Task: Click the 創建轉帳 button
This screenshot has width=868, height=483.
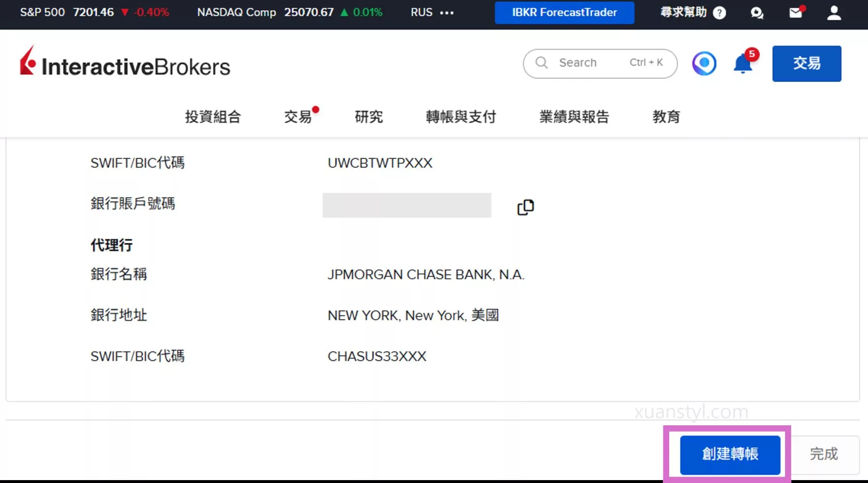Action: coord(730,454)
